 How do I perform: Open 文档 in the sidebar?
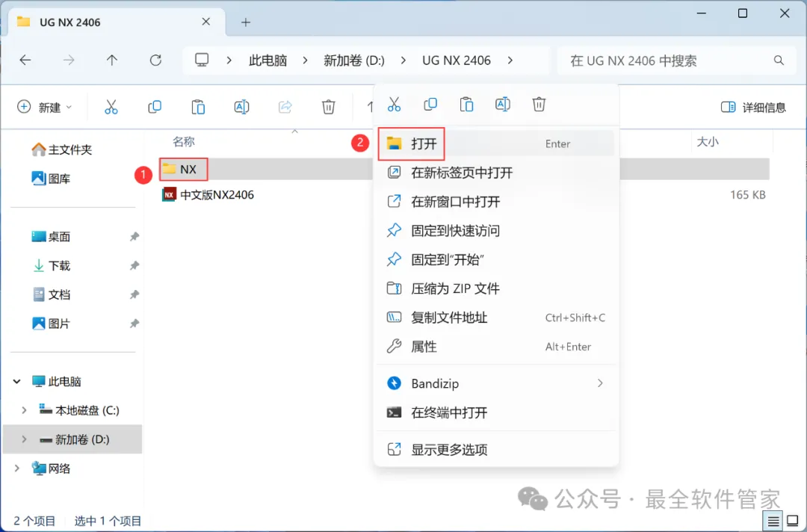tap(51, 295)
